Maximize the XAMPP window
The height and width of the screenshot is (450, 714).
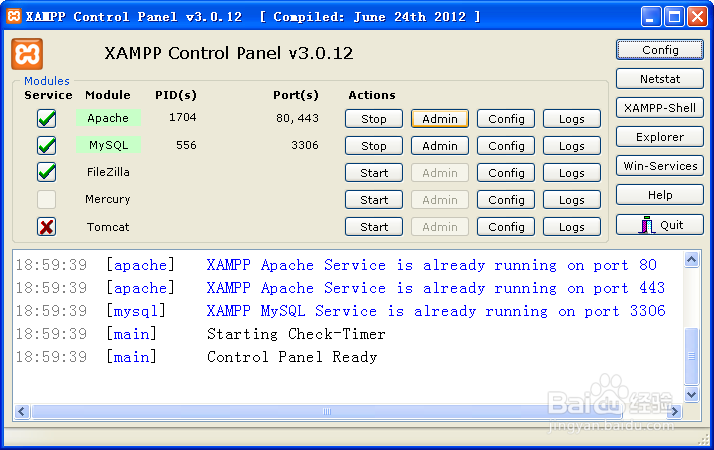[674, 17]
